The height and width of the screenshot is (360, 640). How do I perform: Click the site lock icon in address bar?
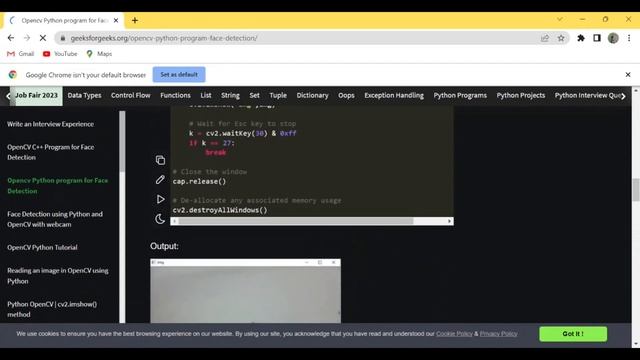pos(62,38)
